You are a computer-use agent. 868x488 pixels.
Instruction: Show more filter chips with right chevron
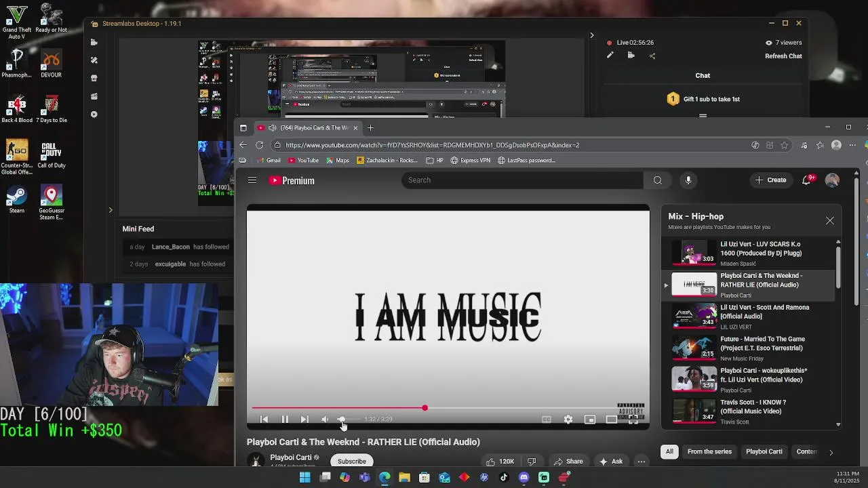(831, 452)
